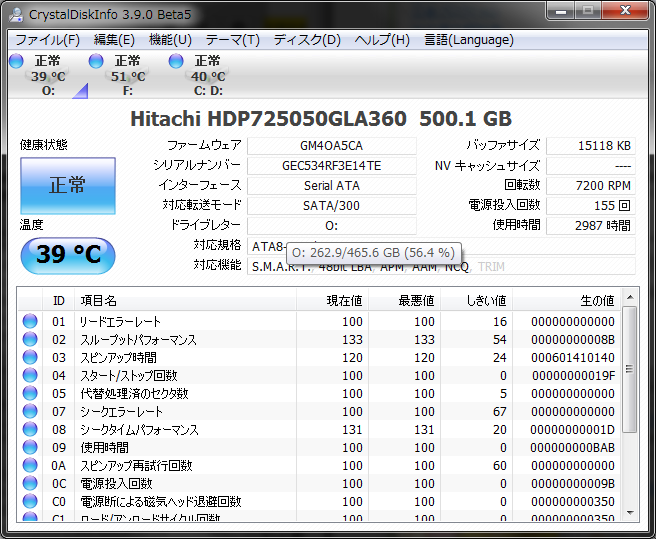Click status orb for スピンアップ時間 row

(30, 357)
